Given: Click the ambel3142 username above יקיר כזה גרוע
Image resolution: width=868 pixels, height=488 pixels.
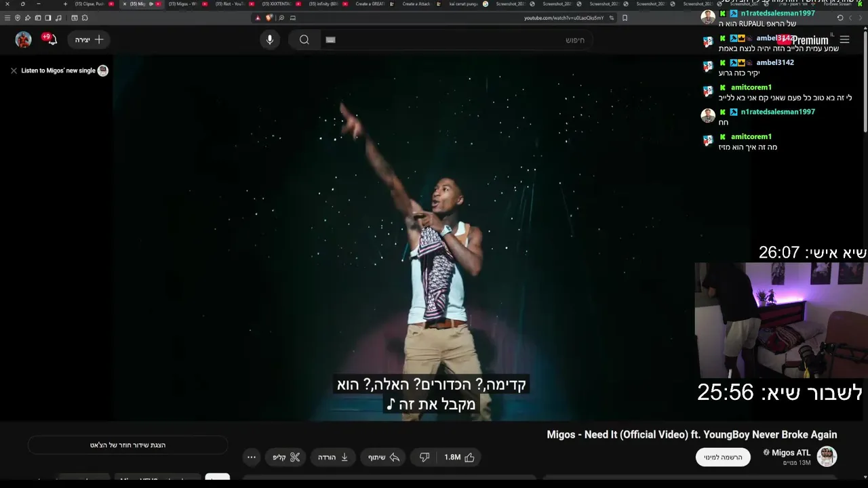Looking at the screenshot, I should pyautogui.click(x=775, y=62).
